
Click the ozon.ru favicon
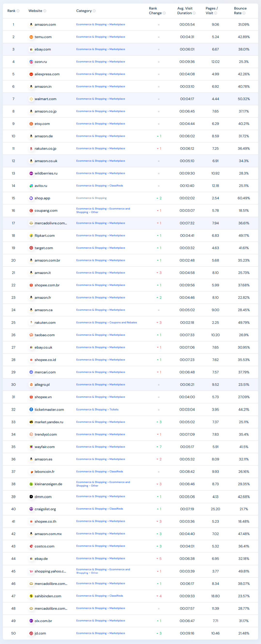click(31, 62)
